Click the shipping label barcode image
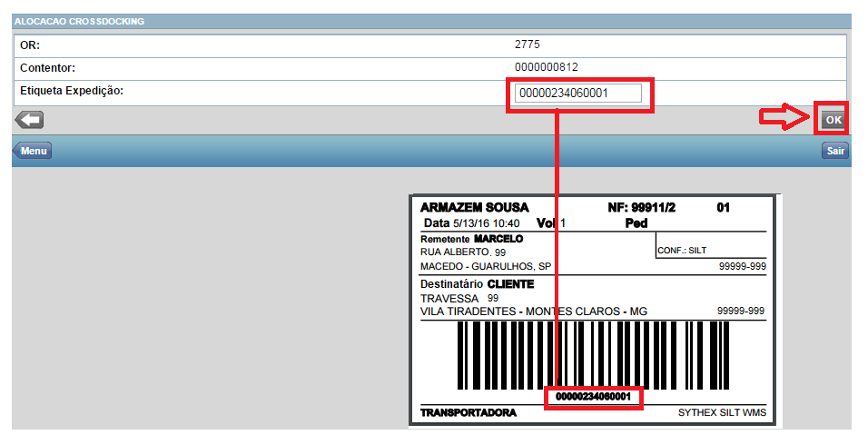 point(593,355)
